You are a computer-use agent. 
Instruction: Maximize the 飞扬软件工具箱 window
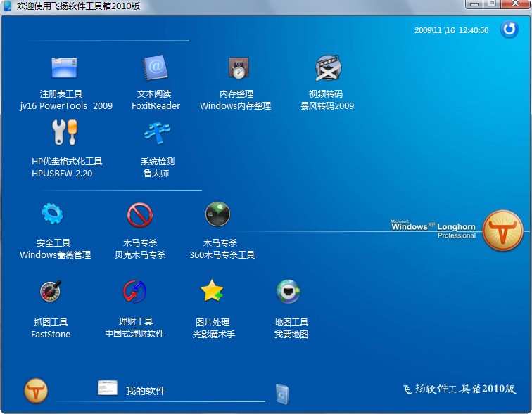click(x=492, y=4)
